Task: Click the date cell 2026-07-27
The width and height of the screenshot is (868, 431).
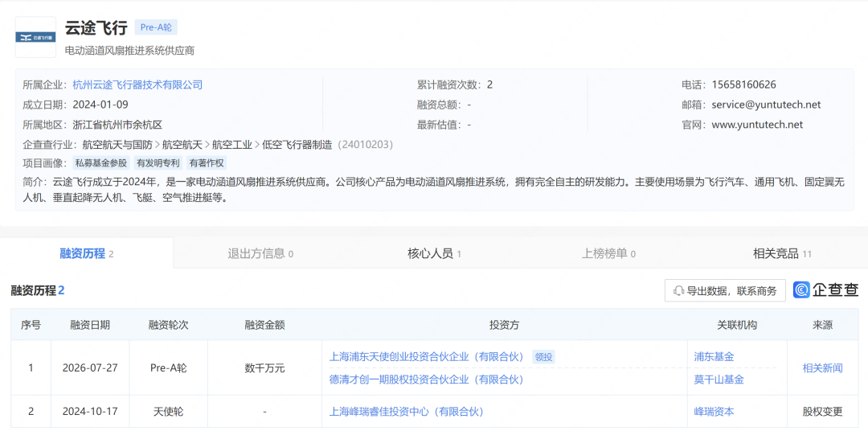Action: [x=90, y=367]
